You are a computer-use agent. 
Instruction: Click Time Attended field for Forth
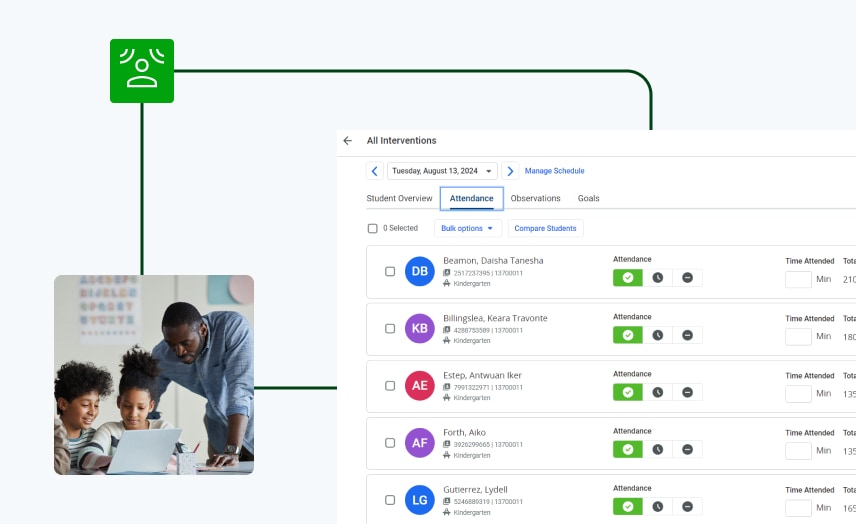(798, 451)
